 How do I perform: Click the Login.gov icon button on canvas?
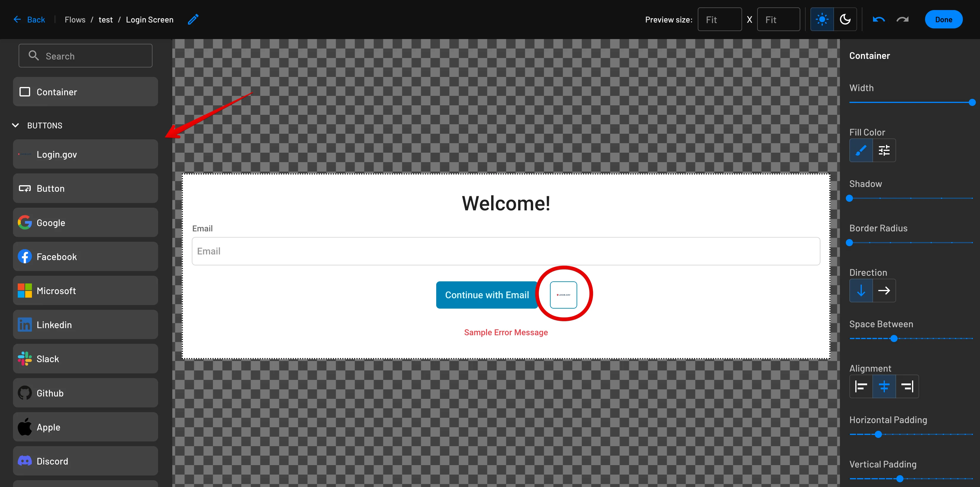[563, 295]
